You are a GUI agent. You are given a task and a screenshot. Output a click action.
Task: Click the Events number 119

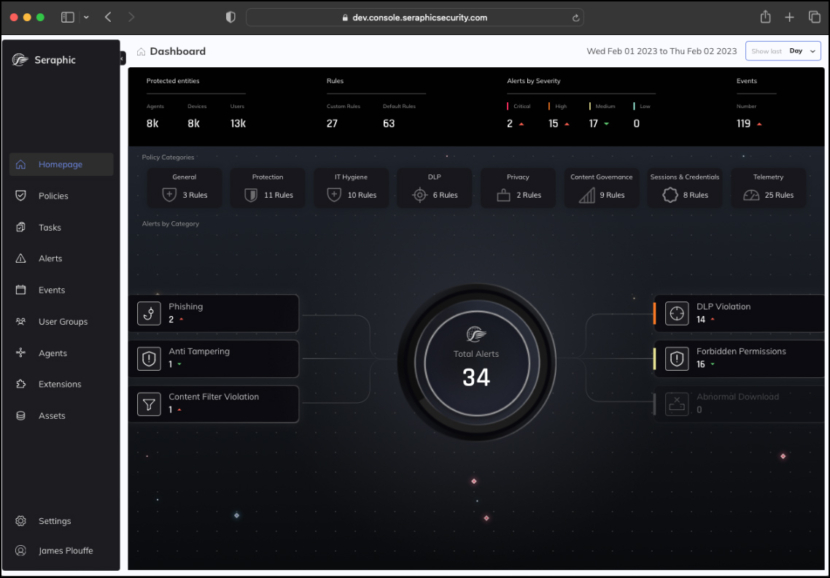pyautogui.click(x=744, y=124)
